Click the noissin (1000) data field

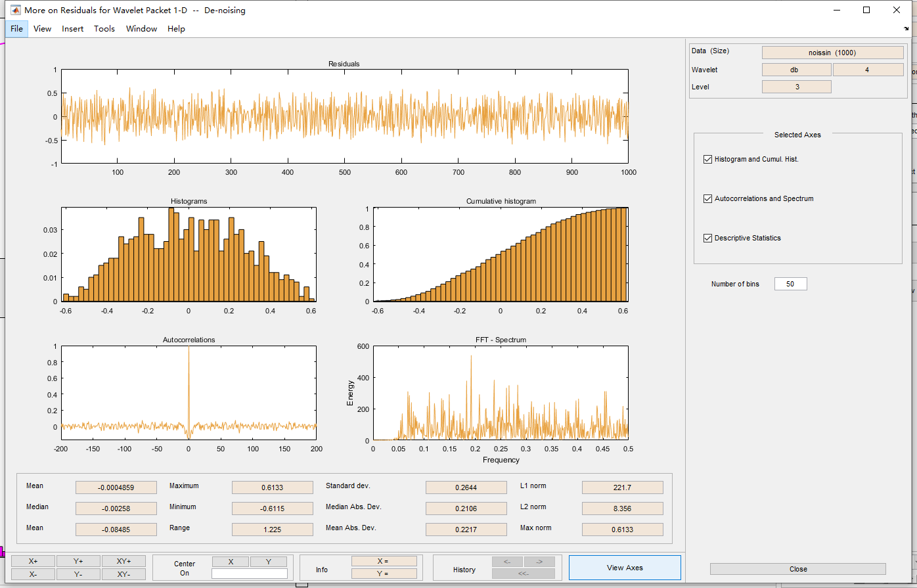pos(833,53)
